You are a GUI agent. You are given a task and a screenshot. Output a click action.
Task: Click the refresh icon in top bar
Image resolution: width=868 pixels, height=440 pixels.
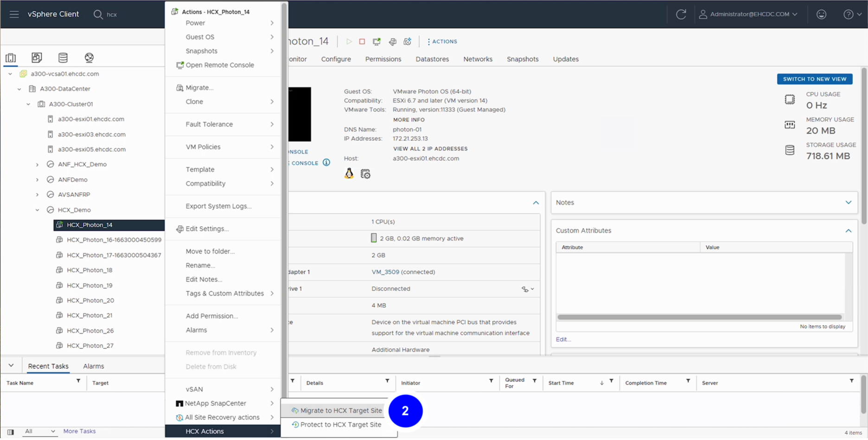pos(681,14)
